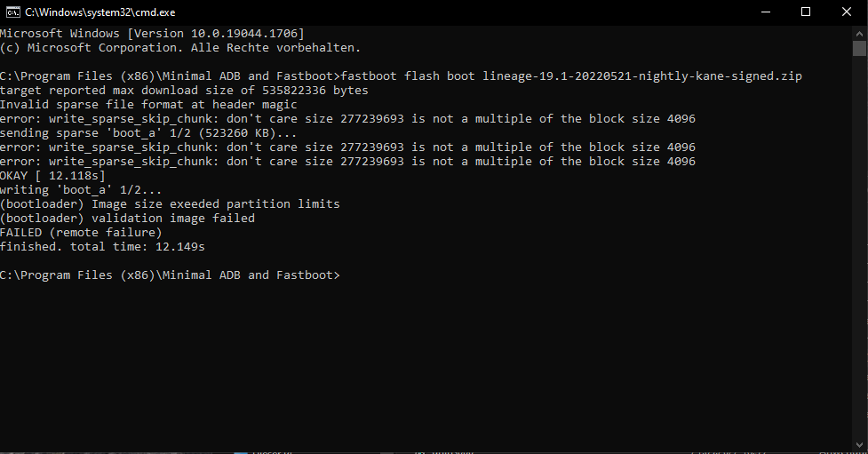
Task: Click the title bar text C:\Windows\system32\cmd.exe
Action: click(x=100, y=12)
